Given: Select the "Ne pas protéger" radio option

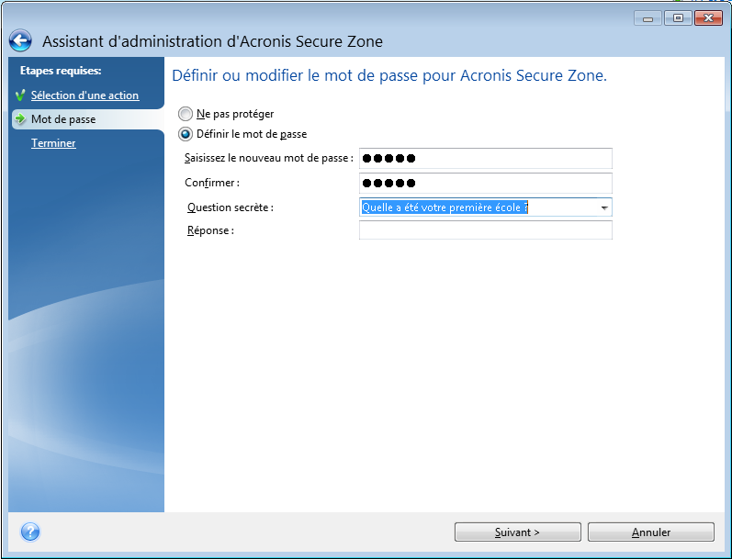Looking at the screenshot, I should (186, 114).
